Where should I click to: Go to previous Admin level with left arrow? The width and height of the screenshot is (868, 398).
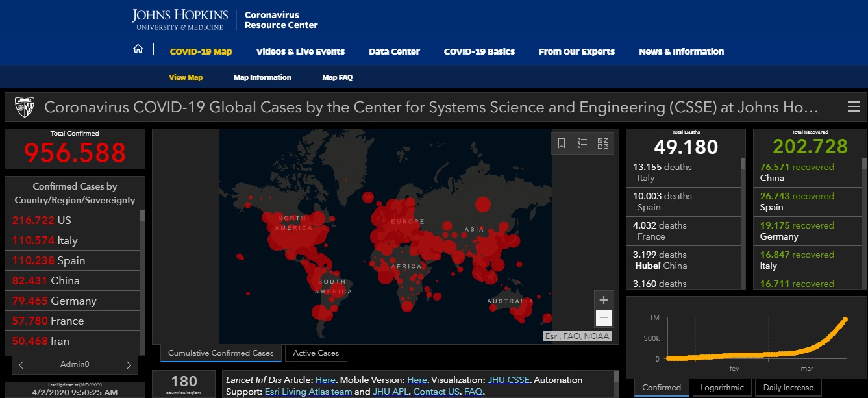[x=21, y=365]
